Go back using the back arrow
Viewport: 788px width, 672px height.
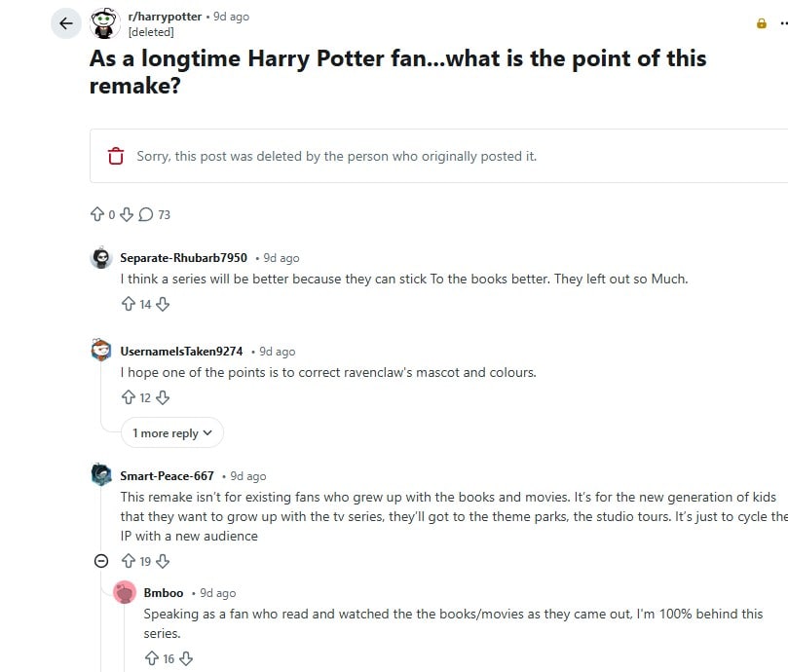tap(65, 22)
